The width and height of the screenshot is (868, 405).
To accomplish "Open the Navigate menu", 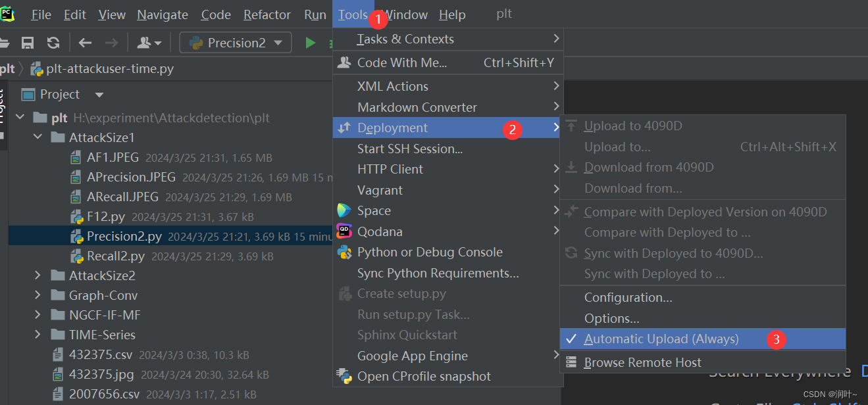I will (x=162, y=14).
